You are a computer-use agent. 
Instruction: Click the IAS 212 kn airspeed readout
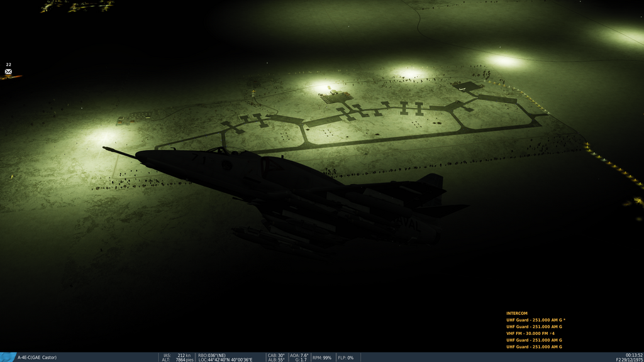177,356
